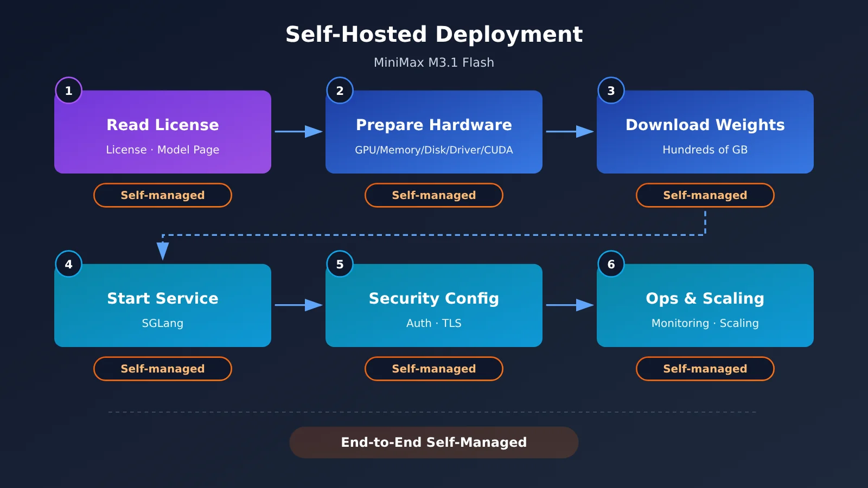Select the "Download Weights" card heading
Screen dimensions: 868x488
(705, 125)
